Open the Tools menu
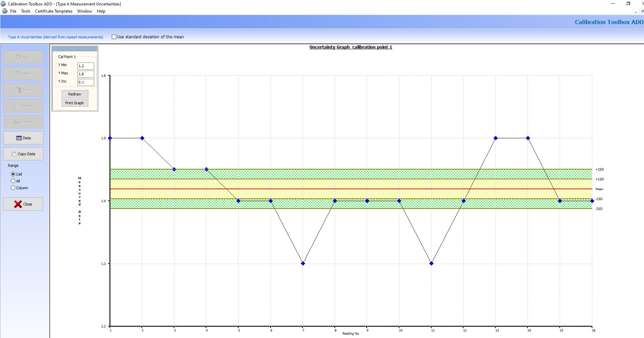 click(25, 11)
